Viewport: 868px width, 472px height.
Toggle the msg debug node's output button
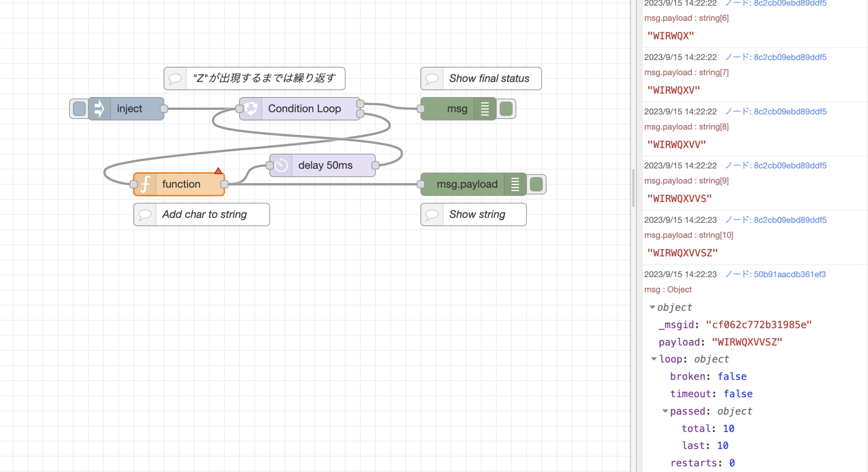506,109
